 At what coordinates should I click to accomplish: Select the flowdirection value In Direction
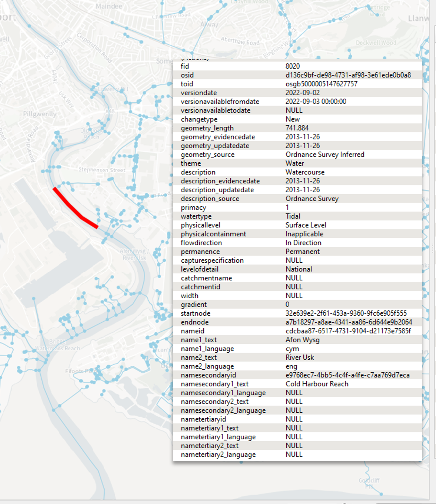pyautogui.click(x=303, y=243)
